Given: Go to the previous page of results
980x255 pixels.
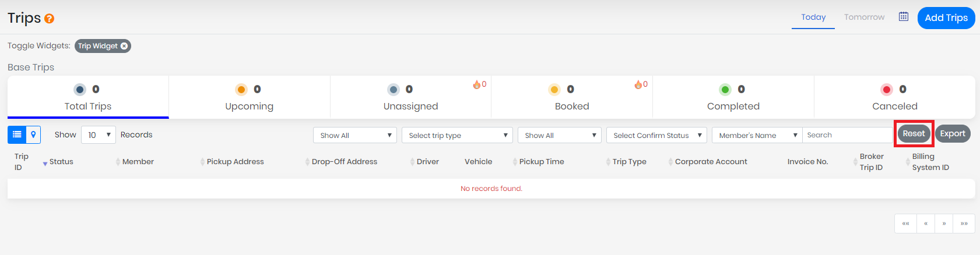Looking at the screenshot, I should pos(925,224).
